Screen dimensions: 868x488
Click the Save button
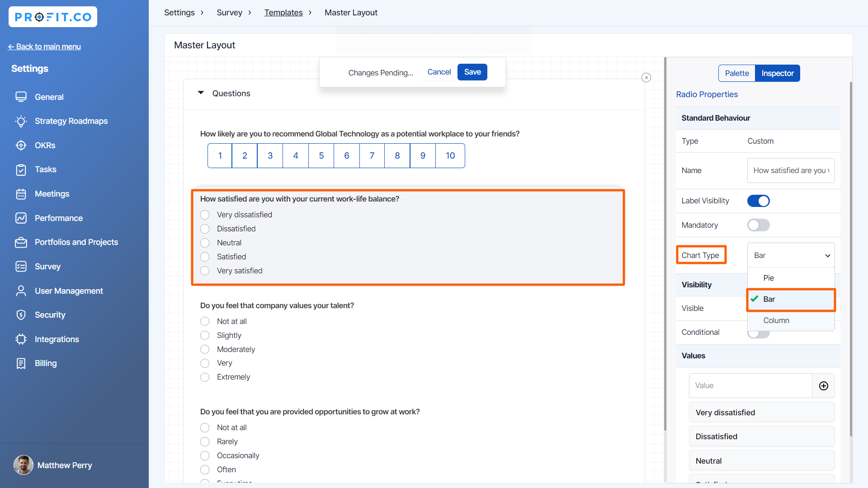472,72
